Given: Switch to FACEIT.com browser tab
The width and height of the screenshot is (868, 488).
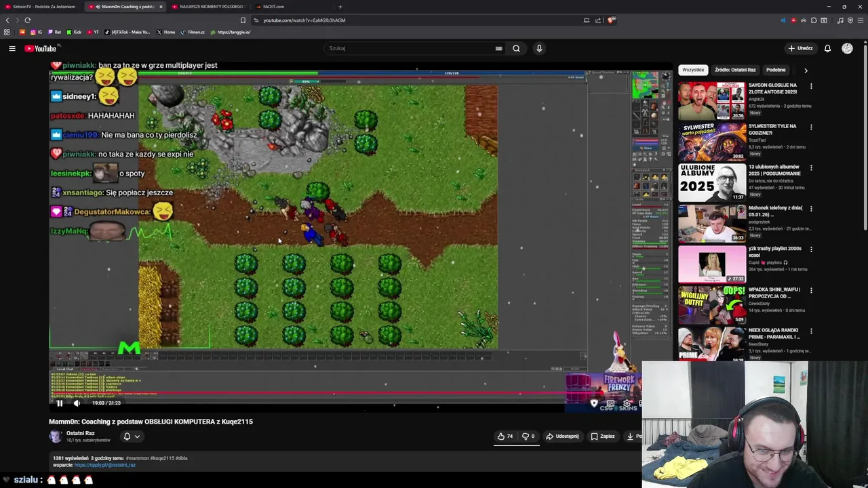Looking at the screenshot, I should coord(292,7).
